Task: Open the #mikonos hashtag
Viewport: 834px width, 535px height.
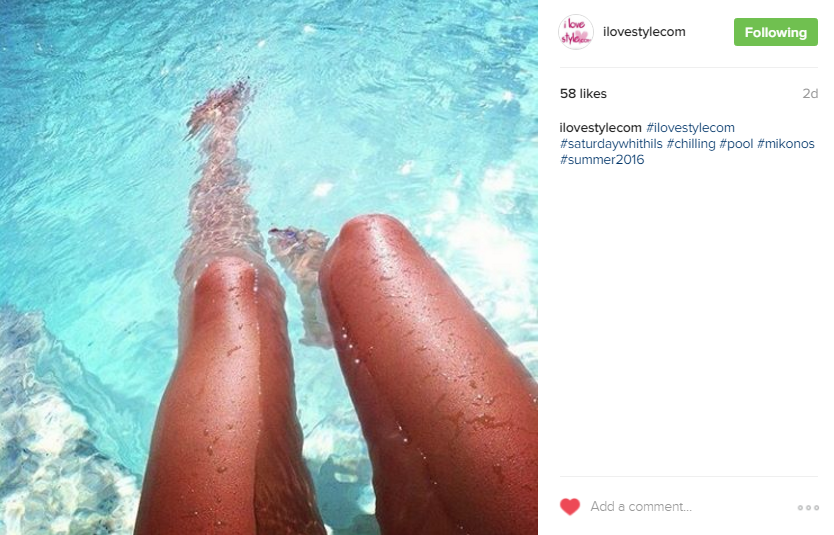Action: point(786,144)
